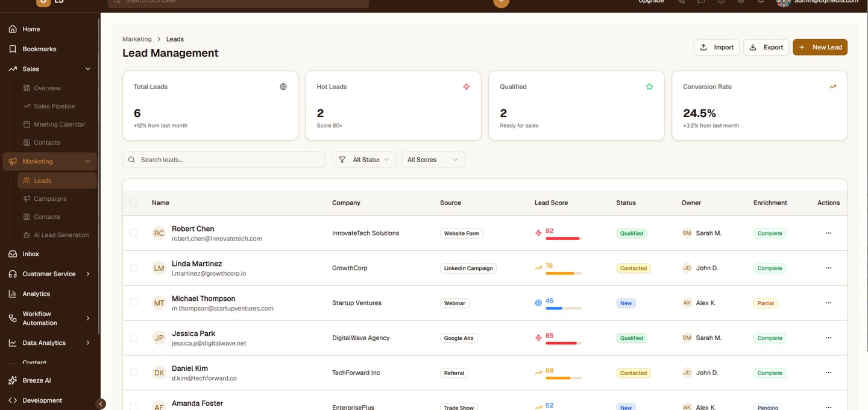Click the Analytics bar chart icon
The width and height of the screenshot is (868, 410).
13,294
